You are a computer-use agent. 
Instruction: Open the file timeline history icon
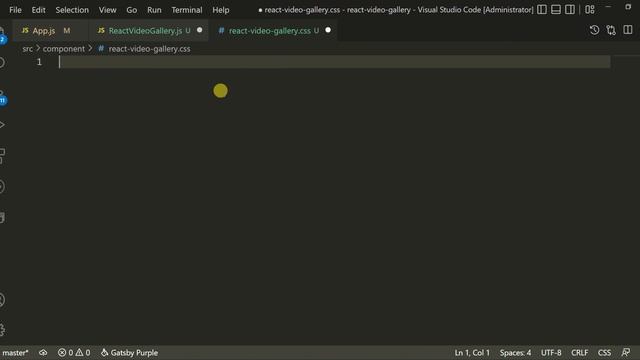point(594,30)
